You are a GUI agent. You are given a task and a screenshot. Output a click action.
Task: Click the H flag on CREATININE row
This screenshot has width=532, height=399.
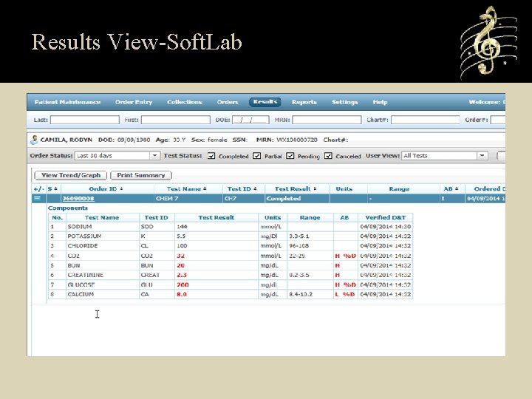coord(337,275)
